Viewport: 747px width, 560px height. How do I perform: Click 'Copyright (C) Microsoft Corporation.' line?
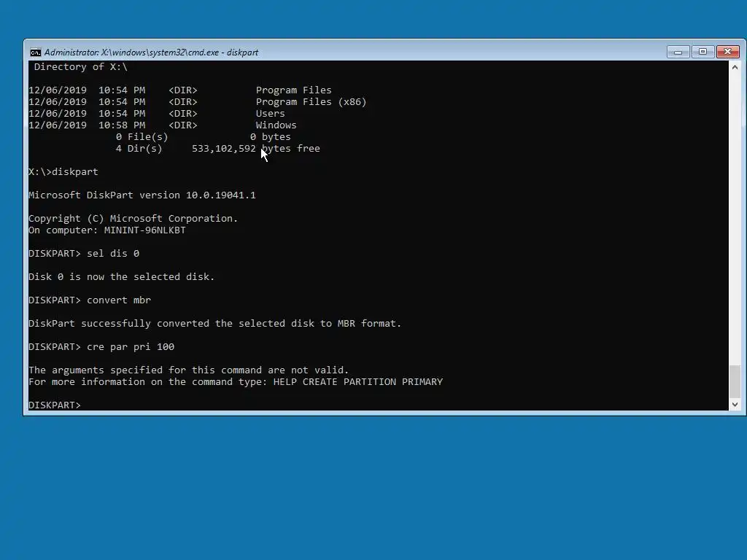133,219
